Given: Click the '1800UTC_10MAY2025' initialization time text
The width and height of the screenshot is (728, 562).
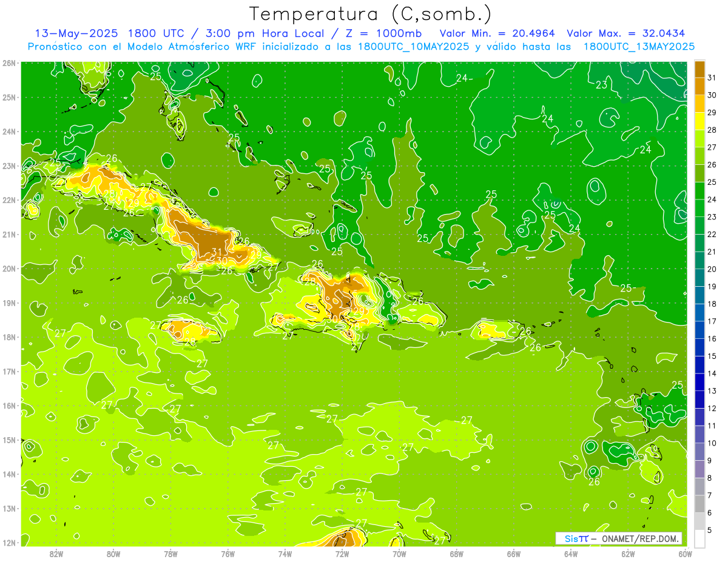Looking at the screenshot, I should pos(413,47).
